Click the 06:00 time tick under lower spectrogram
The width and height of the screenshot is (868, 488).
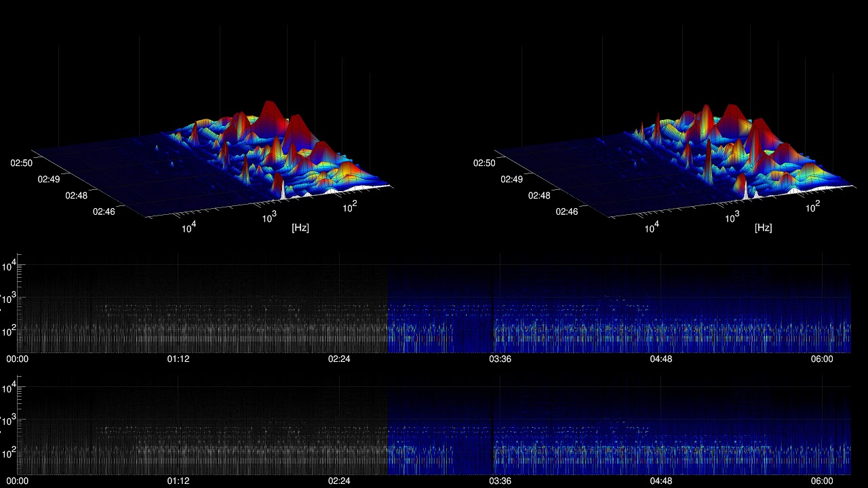tap(822, 481)
